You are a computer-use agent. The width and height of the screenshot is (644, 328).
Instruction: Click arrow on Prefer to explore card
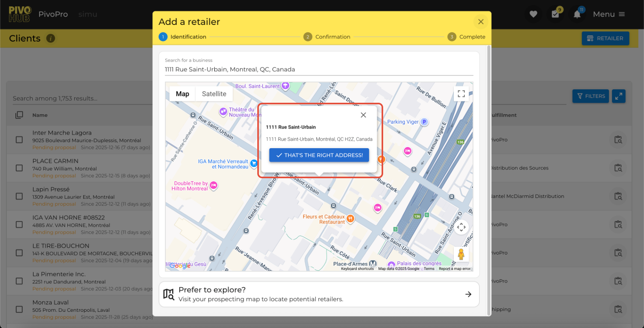tap(468, 294)
